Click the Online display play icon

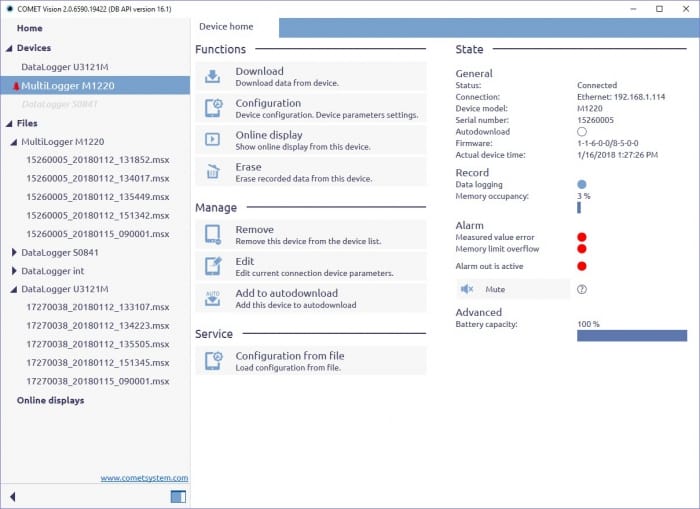tap(213, 141)
